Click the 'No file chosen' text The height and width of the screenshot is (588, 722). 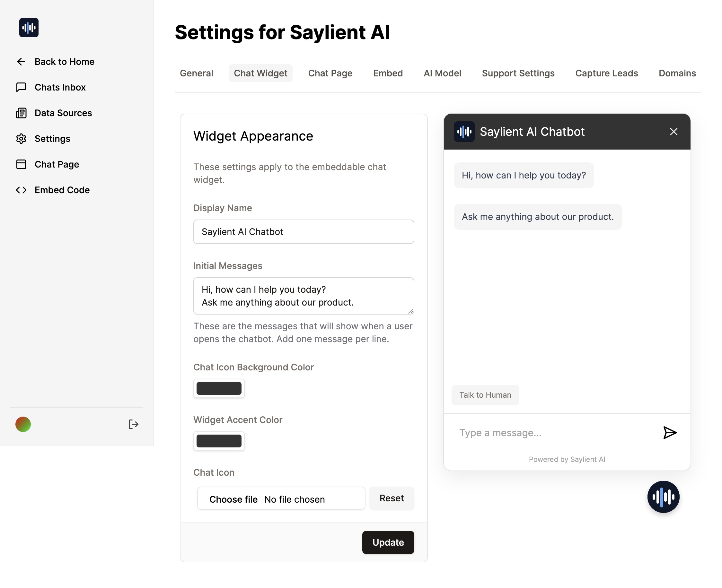tap(294, 499)
